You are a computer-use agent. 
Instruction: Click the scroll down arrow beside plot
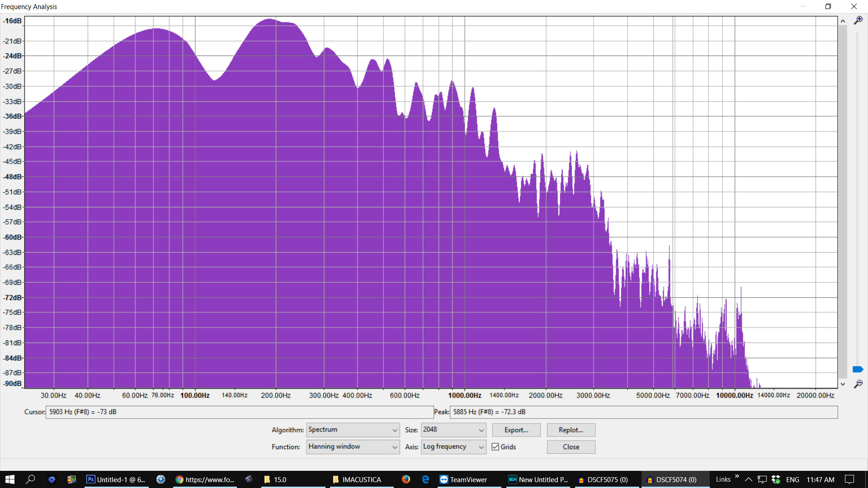(843, 384)
